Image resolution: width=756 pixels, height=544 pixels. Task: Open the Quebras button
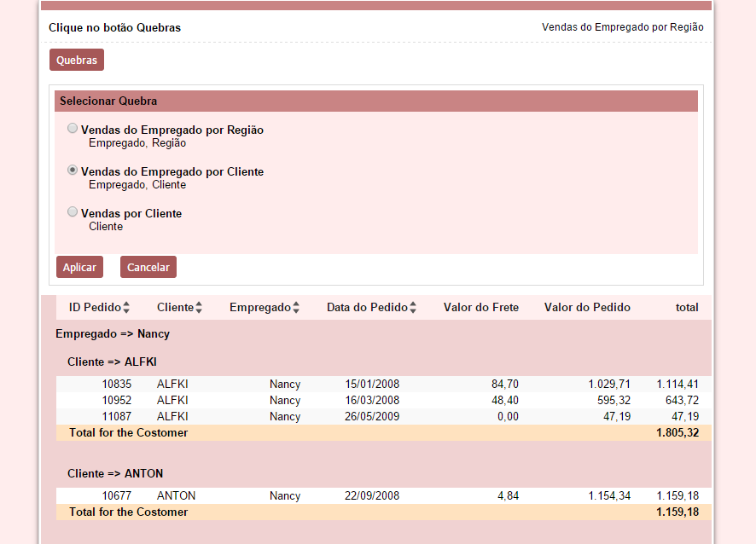tap(77, 61)
